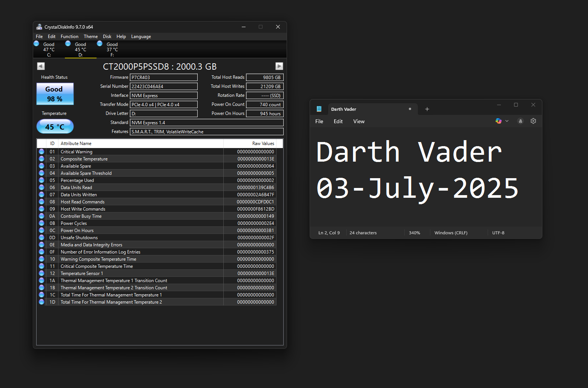Add a new tab in Notepad
This screenshot has width=588, height=388.
(x=427, y=109)
